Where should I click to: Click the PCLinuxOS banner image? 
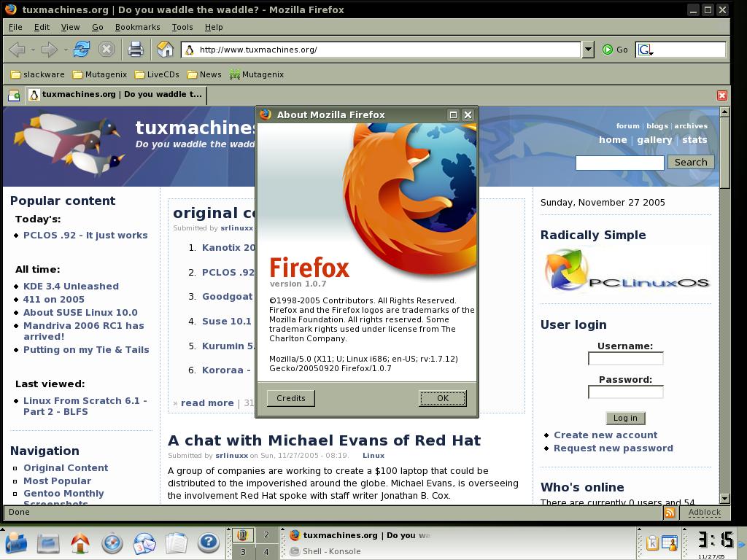click(626, 271)
